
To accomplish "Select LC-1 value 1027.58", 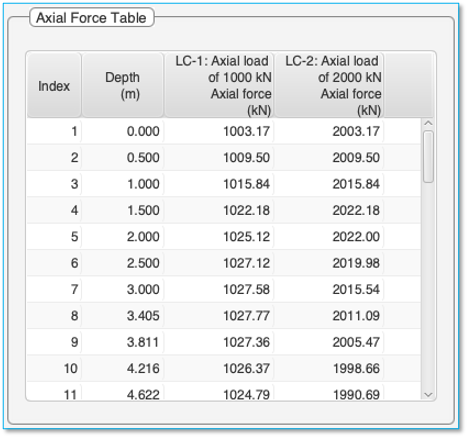I will 219,289.
